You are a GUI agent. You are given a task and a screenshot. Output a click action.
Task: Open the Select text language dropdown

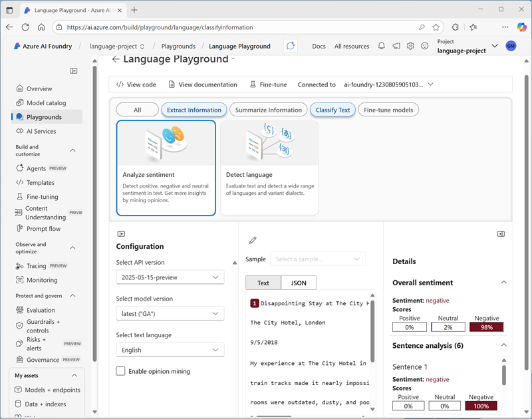click(170, 350)
